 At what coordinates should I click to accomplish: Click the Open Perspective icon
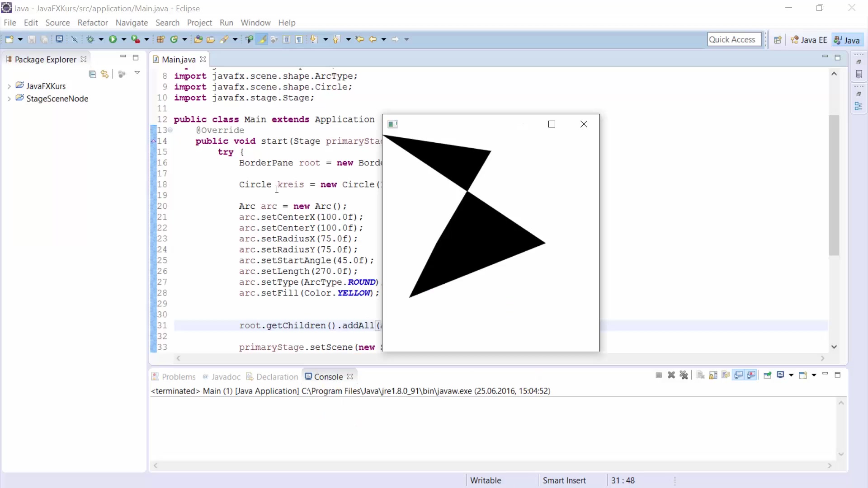(778, 40)
